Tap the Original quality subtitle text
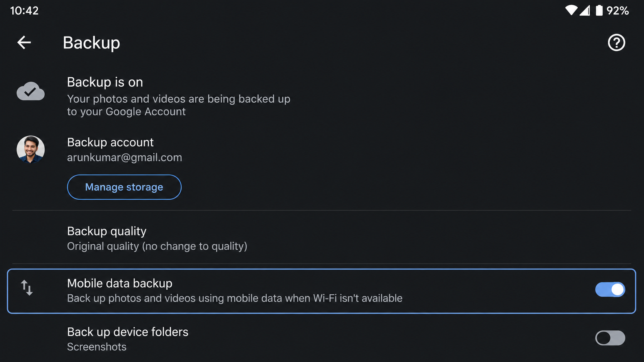 tap(157, 246)
